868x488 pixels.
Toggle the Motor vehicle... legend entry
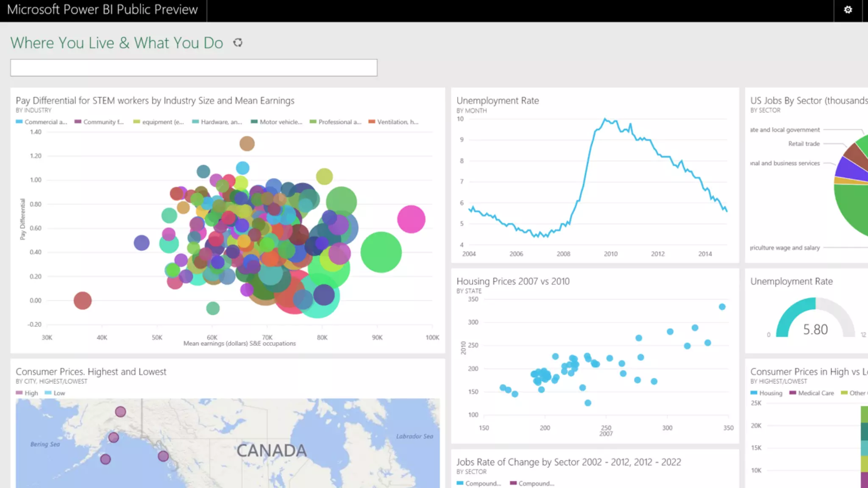pyautogui.click(x=276, y=122)
